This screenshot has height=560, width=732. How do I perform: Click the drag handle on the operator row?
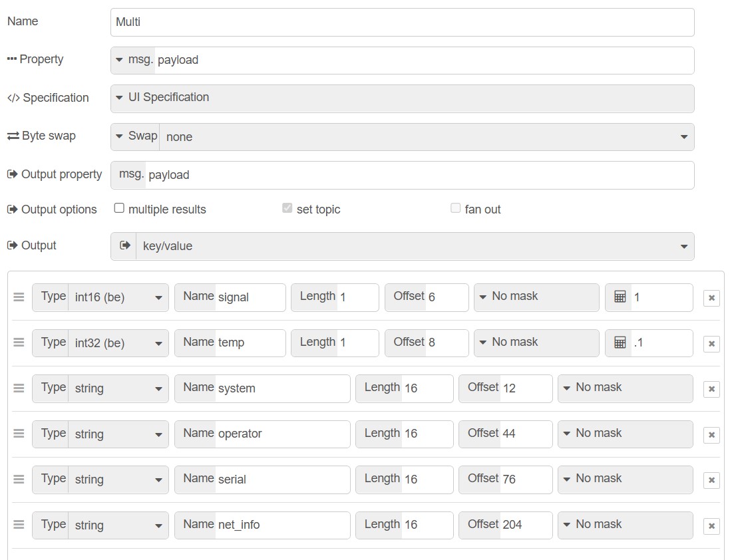point(19,434)
